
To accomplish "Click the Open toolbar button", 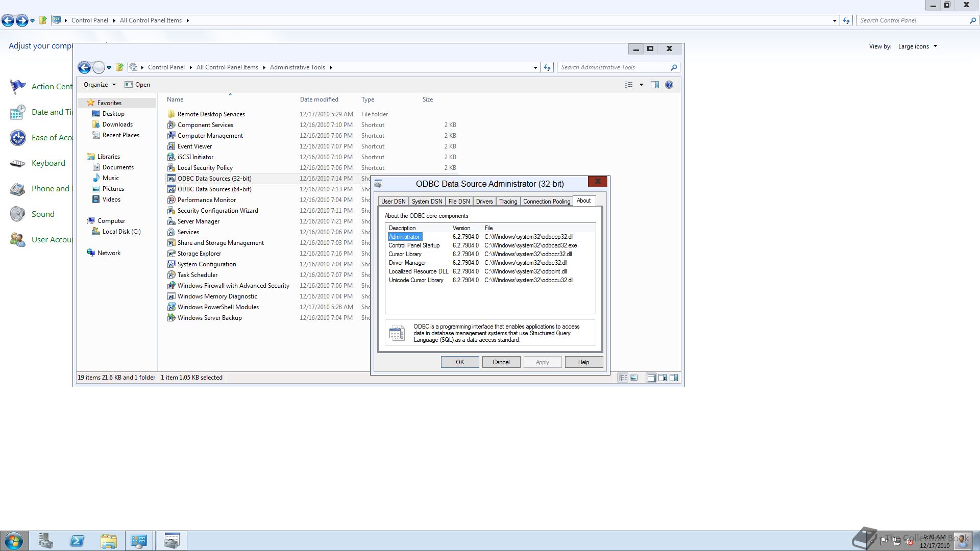I will (137, 85).
